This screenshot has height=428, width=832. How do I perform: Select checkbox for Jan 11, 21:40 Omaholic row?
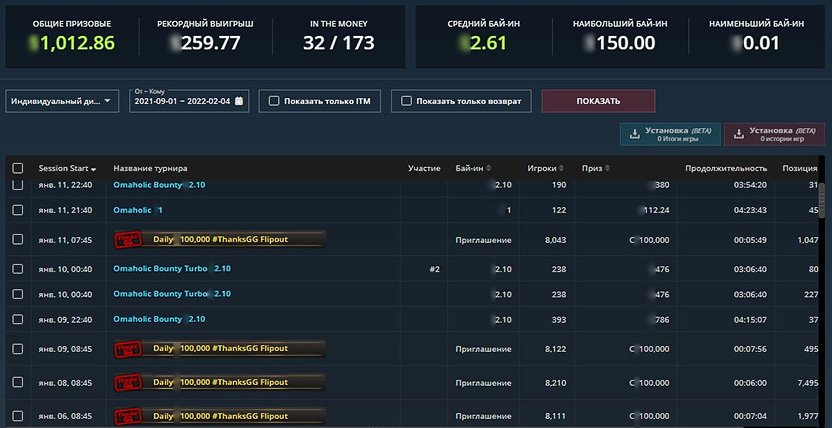click(17, 210)
